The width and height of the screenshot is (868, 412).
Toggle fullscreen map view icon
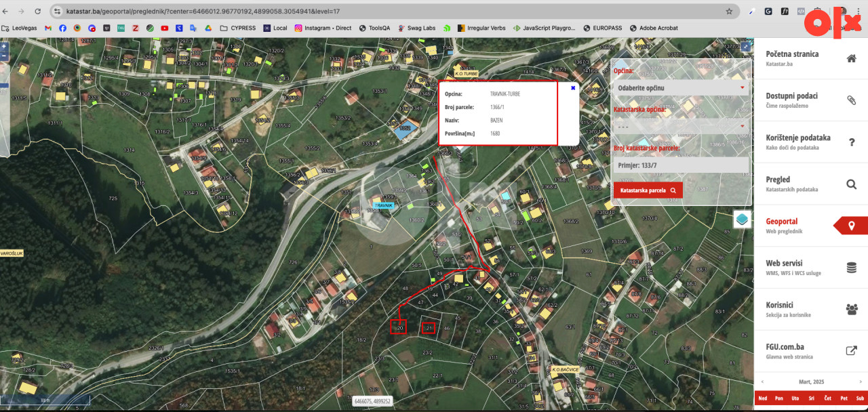[x=745, y=46]
